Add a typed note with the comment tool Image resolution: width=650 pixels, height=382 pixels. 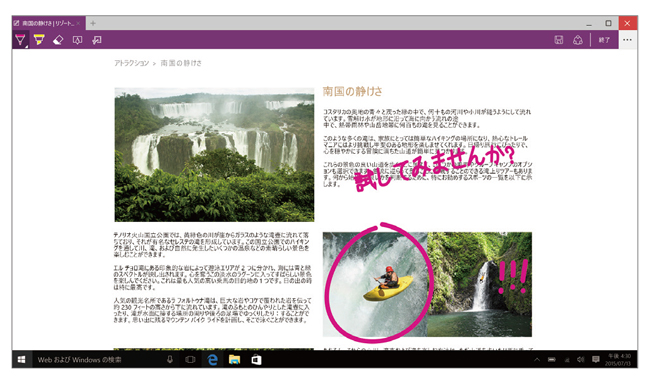click(78, 40)
